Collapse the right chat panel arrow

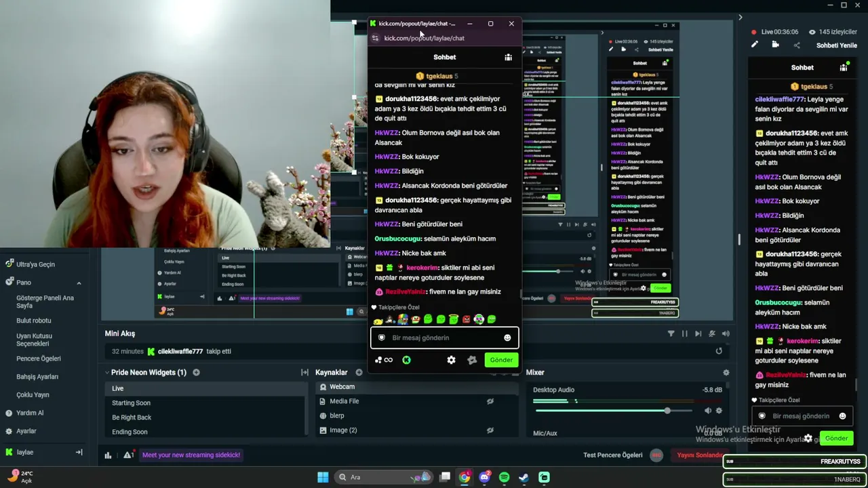[x=741, y=17]
